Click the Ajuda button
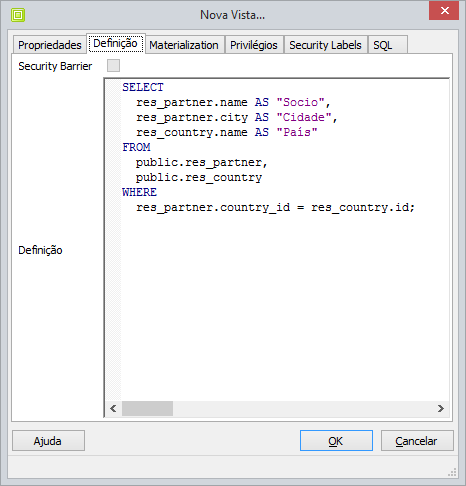 tap(48, 441)
